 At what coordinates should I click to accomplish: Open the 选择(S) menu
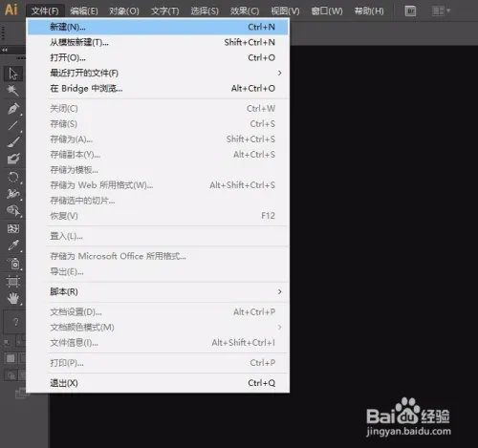click(205, 11)
